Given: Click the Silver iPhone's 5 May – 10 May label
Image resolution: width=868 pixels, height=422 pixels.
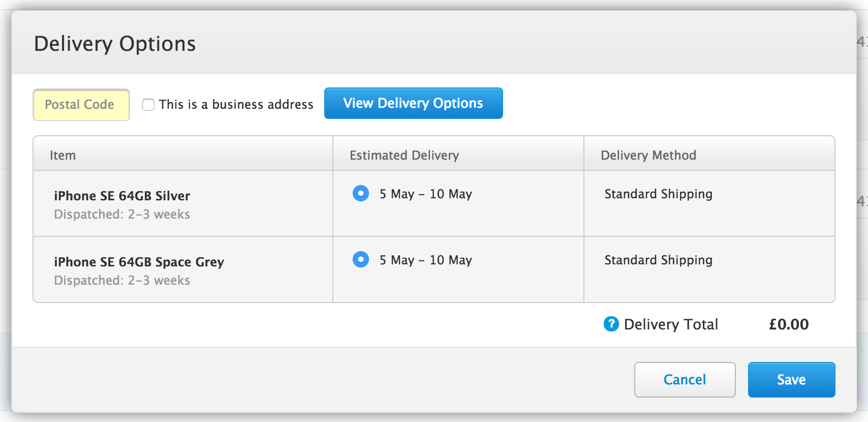Looking at the screenshot, I should pyautogui.click(x=426, y=194).
